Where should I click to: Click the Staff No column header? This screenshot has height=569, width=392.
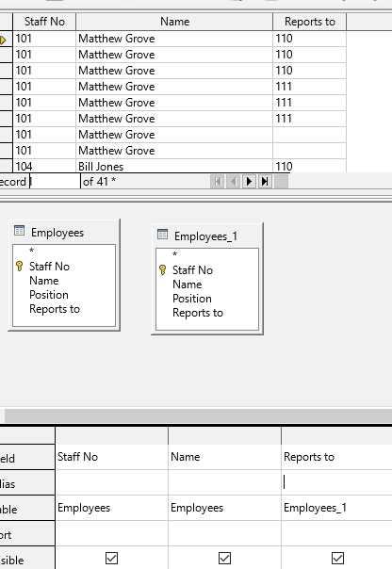44,22
